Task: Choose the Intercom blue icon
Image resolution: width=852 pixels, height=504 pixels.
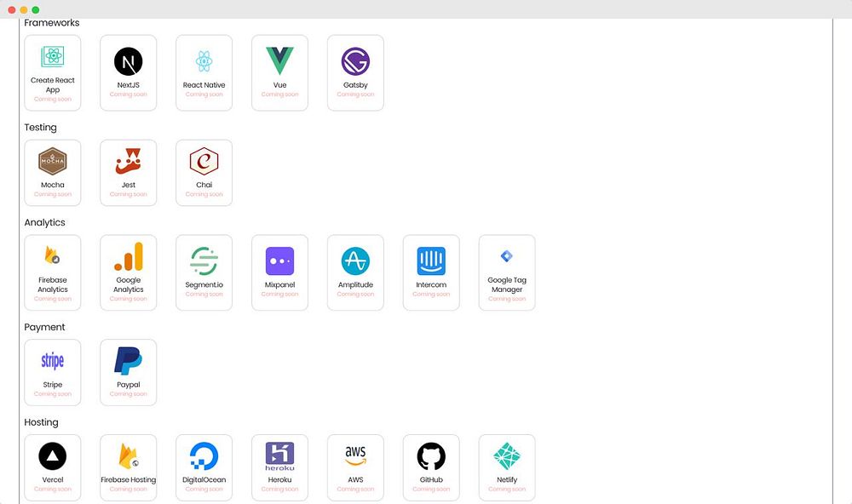Action: 431,261
